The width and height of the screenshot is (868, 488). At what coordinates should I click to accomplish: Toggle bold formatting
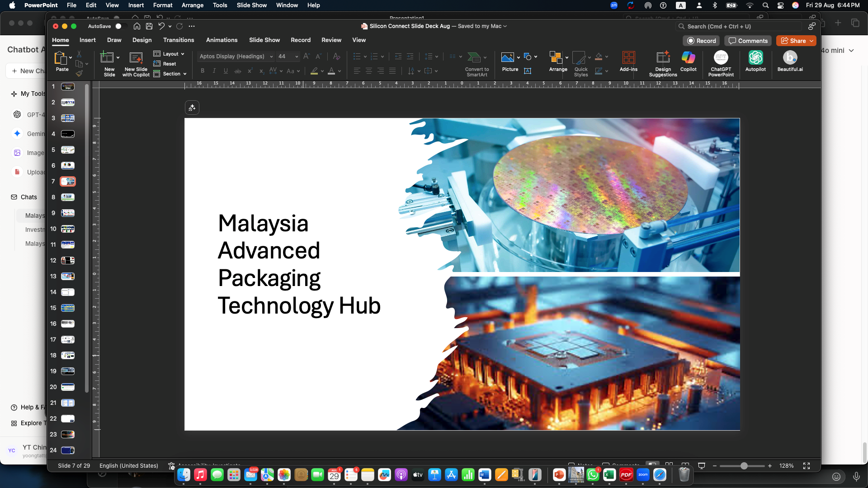(203, 71)
